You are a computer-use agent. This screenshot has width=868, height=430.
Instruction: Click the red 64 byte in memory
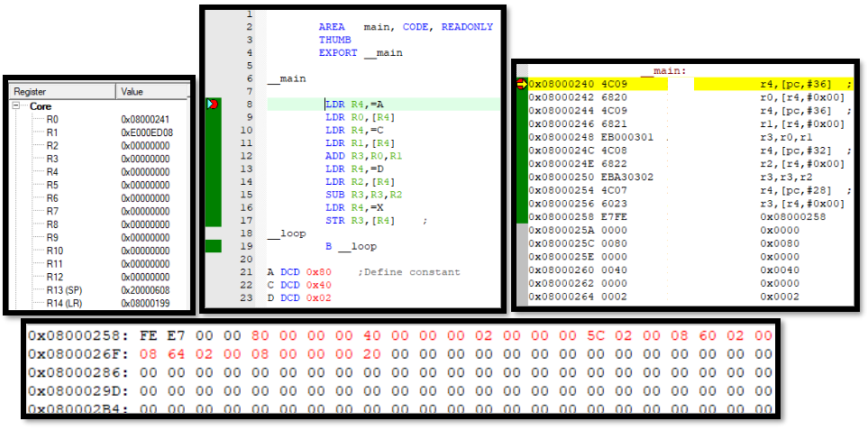(176, 353)
